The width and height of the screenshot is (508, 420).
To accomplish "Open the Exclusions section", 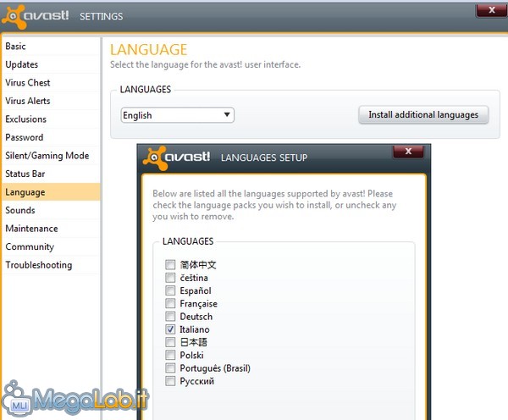I will point(51,119).
